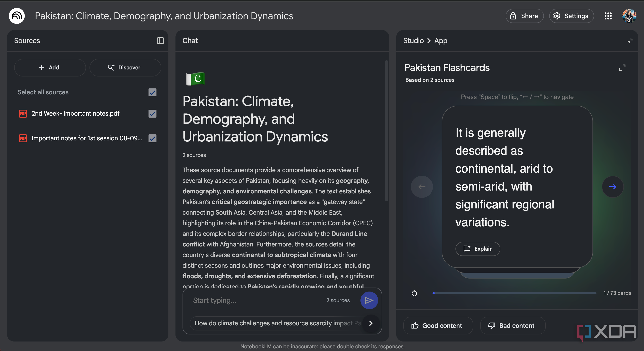Click PDF icon of 2nd Week notes
This screenshot has height=351, width=644.
pyautogui.click(x=23, y=113)
